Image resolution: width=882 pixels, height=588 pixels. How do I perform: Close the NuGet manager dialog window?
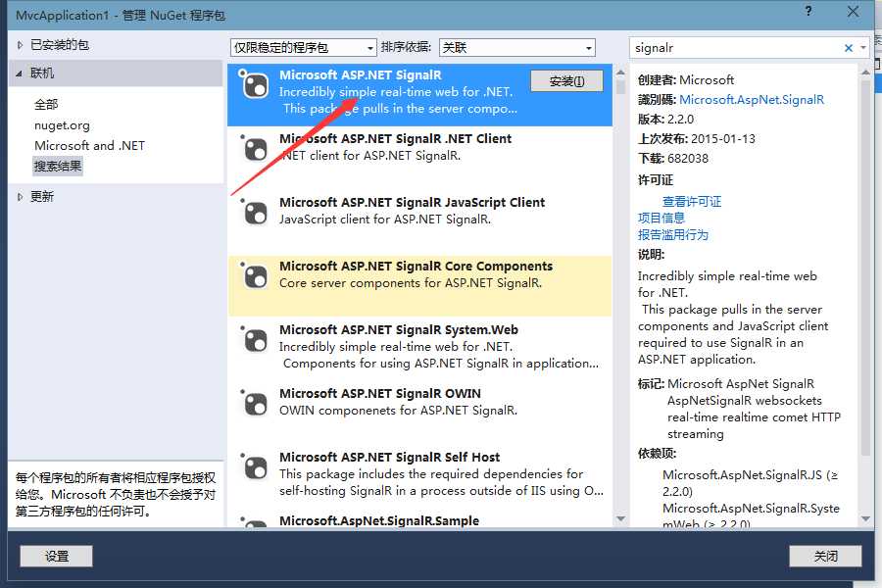853,11
